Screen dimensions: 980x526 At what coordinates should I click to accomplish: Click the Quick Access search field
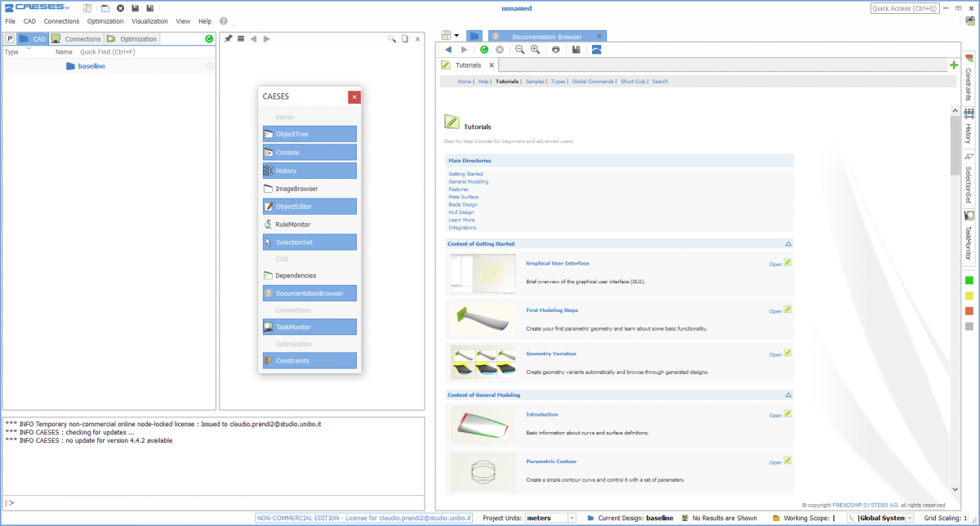point(905,8)
